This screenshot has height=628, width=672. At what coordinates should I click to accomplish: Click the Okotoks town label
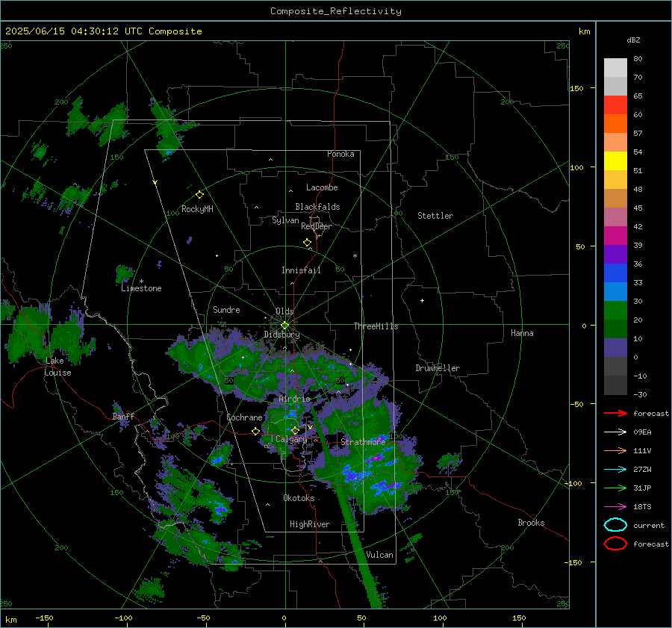299,498
